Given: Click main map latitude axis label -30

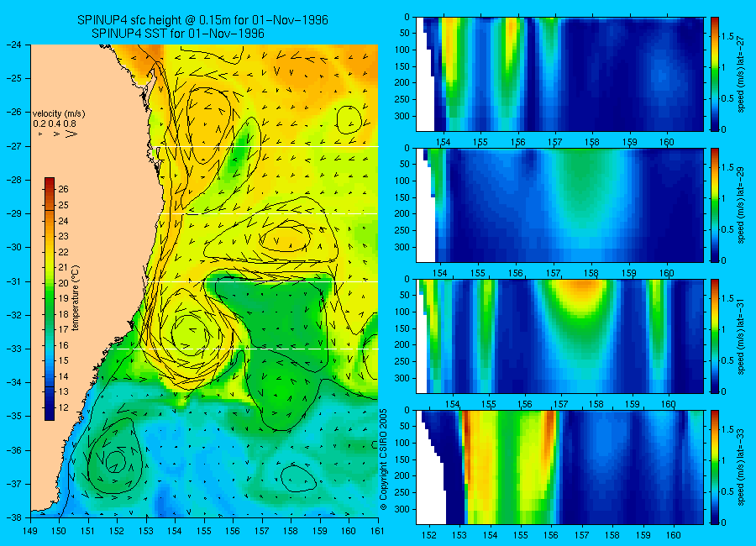Looking at the screenshot, I should [x=14, y=248].
